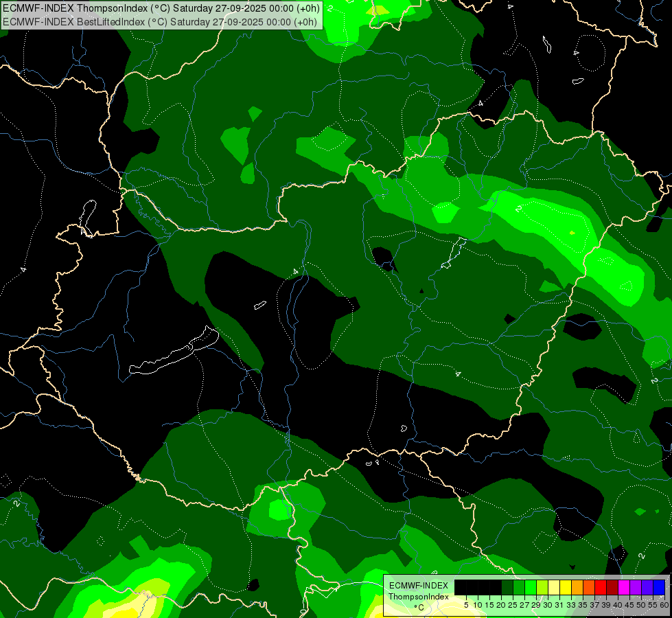Click the BestLiftedIndex title line

160,22
